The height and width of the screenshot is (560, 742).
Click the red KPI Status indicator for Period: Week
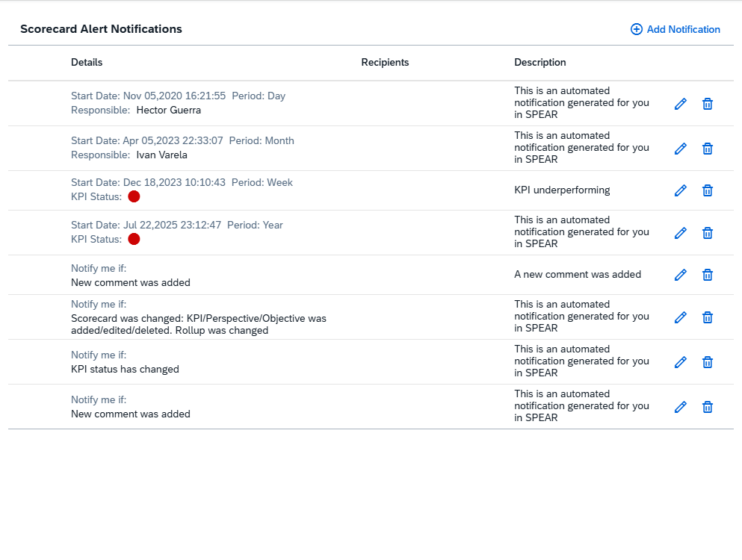click(x=134, y=196)
